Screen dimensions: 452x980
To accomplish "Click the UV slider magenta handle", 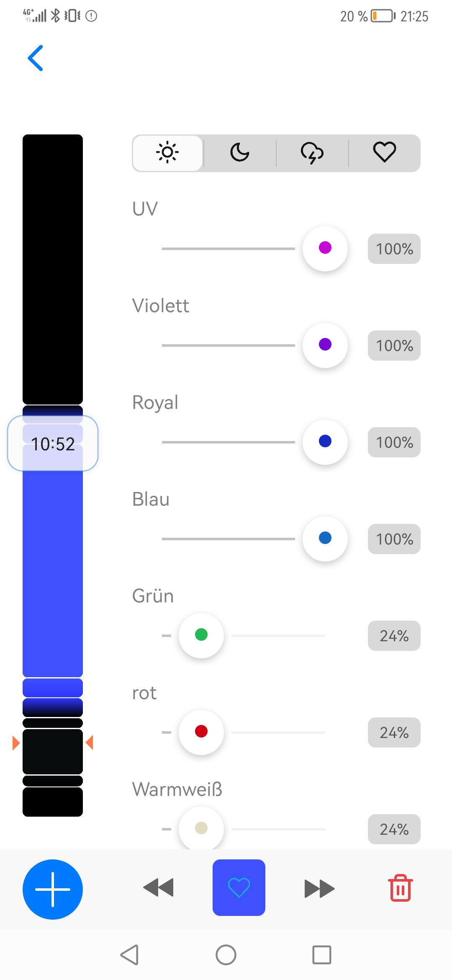I will click(x=325, y=248).
